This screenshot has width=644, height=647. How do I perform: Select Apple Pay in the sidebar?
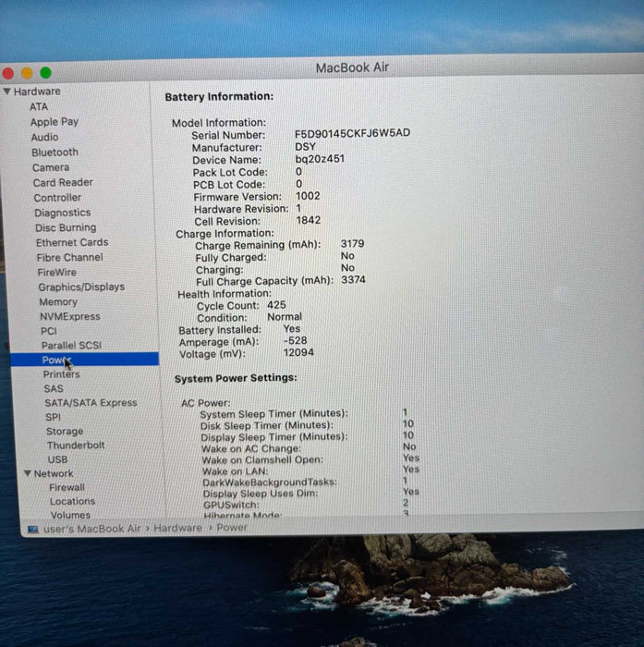[54, 122]
